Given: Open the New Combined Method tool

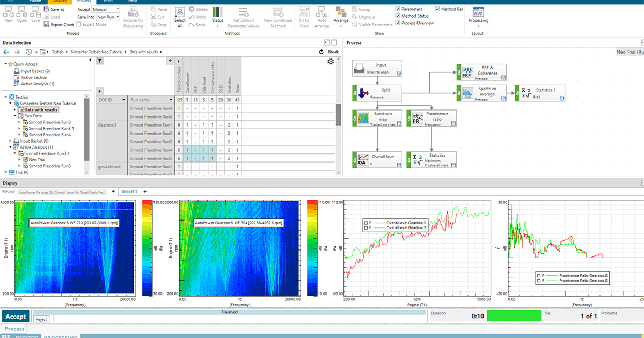Looking at the screenshot, I should click(x=278, y=16).
